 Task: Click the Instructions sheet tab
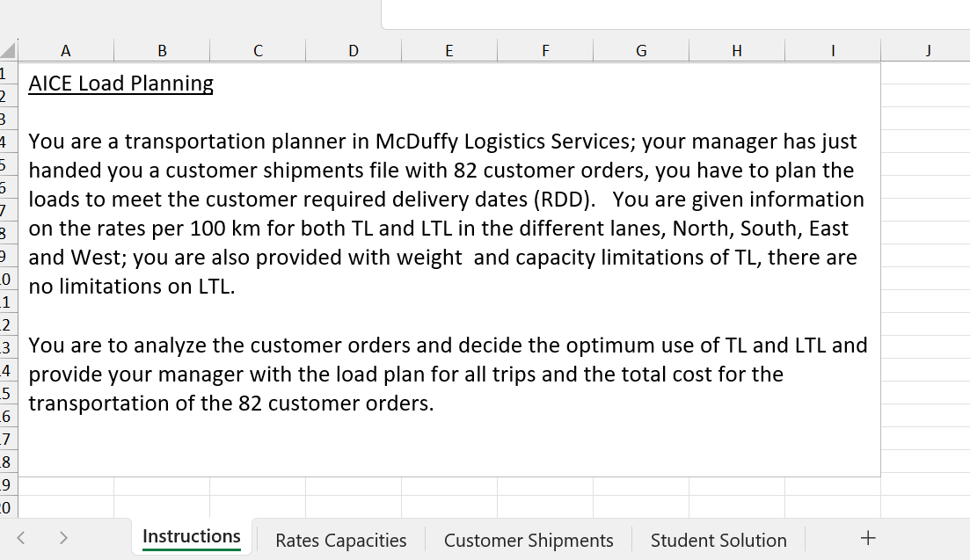pos(191,536)
